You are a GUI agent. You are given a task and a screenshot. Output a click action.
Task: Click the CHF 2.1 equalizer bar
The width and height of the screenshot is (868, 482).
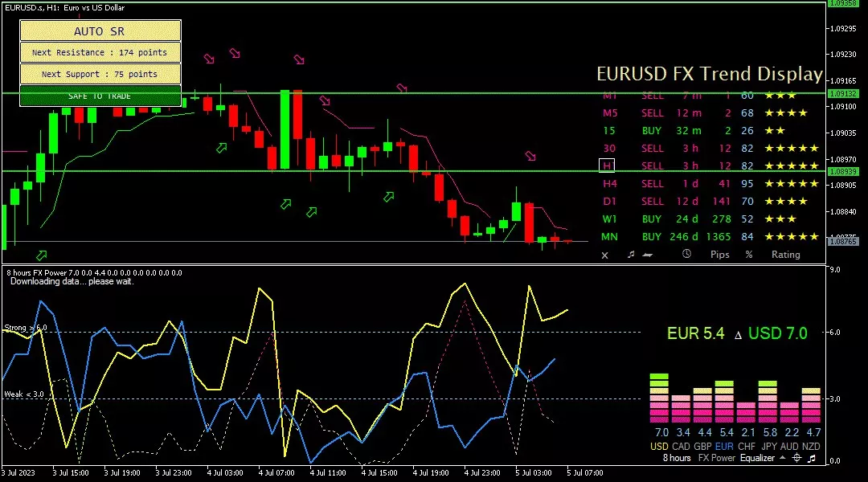(746, 413)
